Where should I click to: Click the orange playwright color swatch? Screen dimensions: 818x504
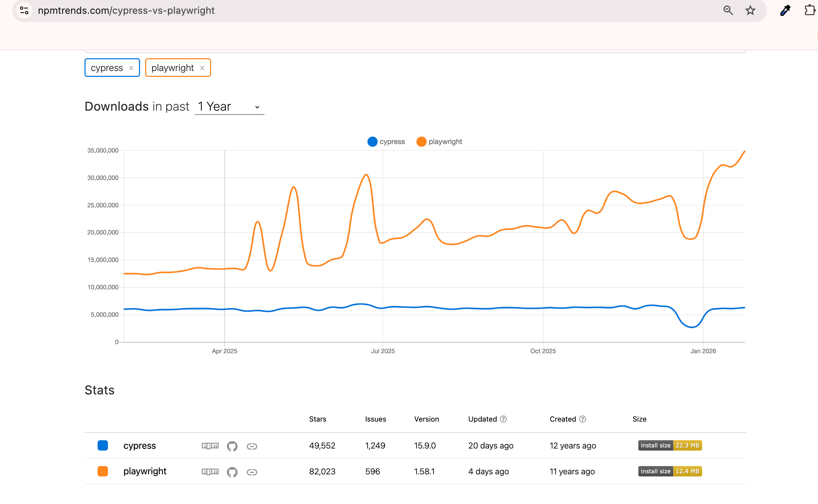tap(103, 471)
